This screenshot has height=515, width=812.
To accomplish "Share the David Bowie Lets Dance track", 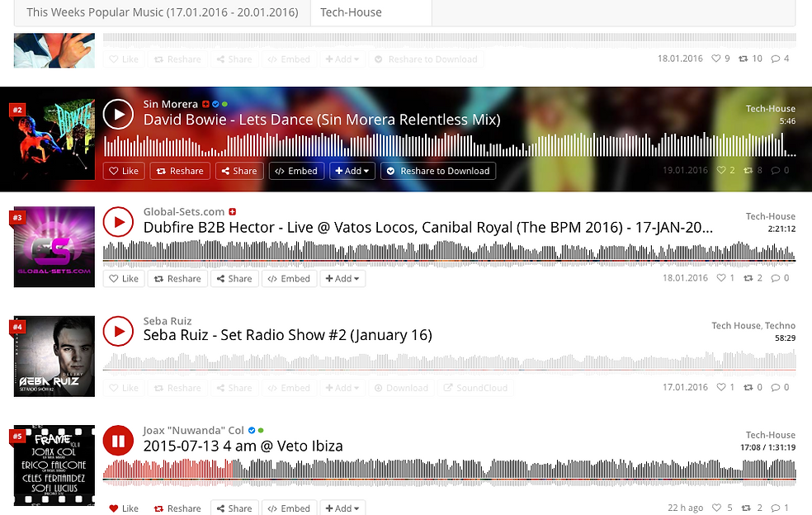I will pos(239,171).
